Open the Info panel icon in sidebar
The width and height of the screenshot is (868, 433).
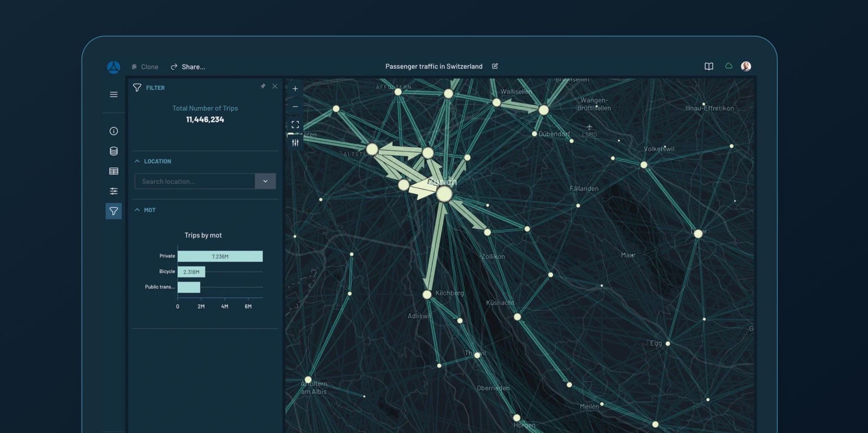click(113, 131)
